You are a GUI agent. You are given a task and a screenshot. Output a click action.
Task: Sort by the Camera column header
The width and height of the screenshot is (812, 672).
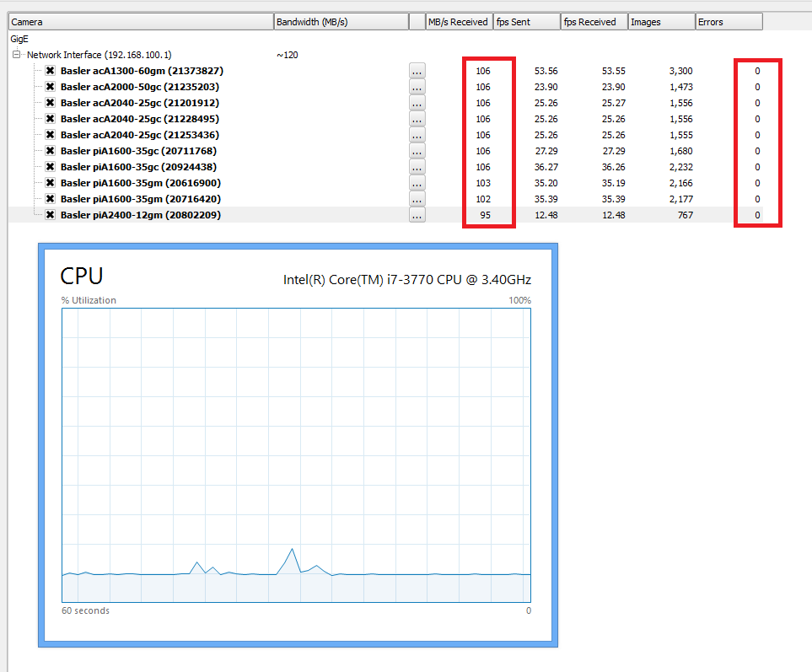tap(141, 22)
